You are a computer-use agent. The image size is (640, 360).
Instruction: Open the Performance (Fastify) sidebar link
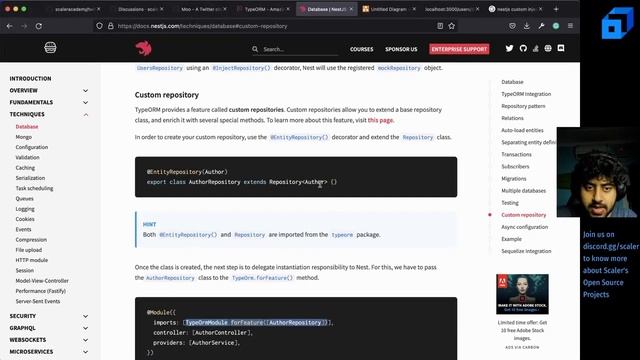pos(40,291)
